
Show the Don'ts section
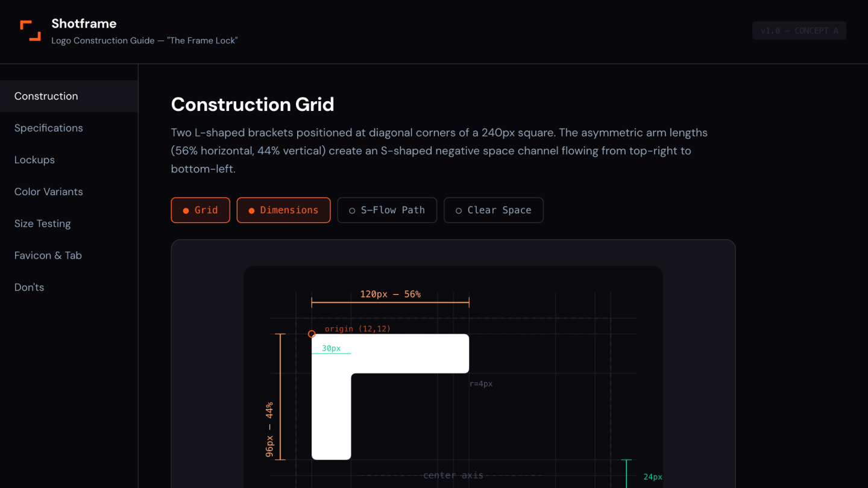30,288
